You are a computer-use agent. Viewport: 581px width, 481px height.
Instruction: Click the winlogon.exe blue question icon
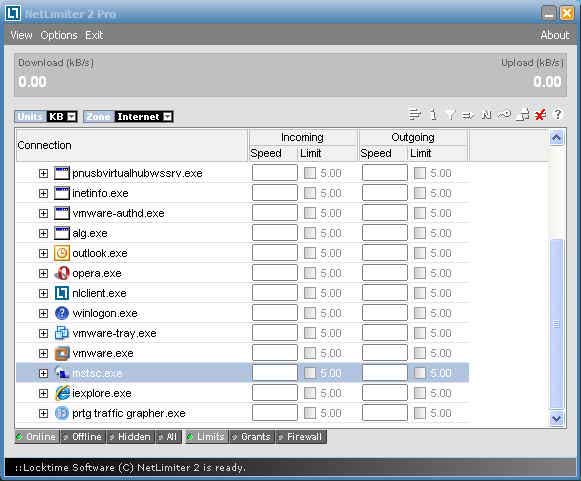62,313
